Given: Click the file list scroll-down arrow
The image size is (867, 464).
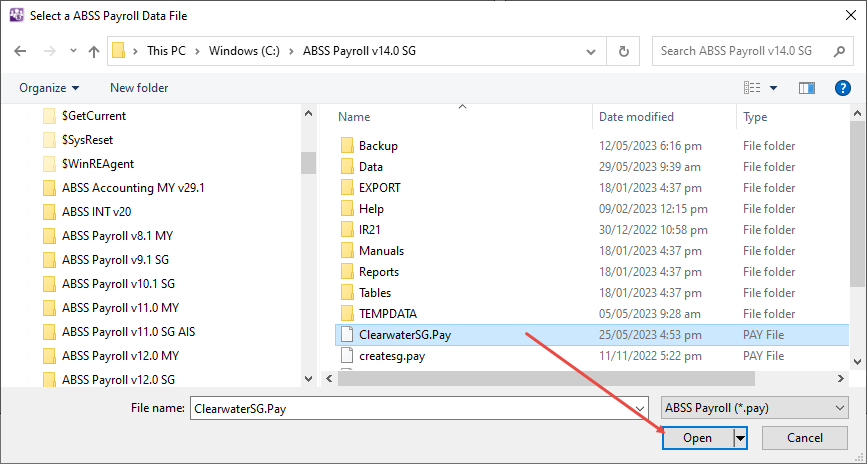Looking at the screenshot, I should (858, 362).
